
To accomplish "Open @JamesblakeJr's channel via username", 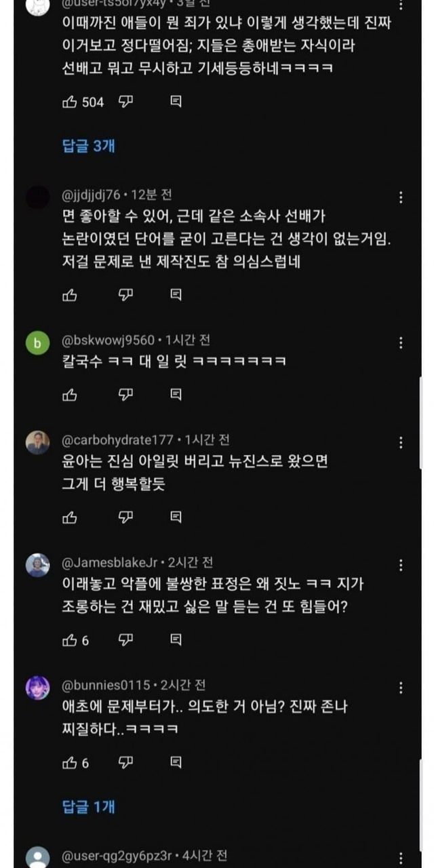I will pyautogui.click(x=109, y=562).
